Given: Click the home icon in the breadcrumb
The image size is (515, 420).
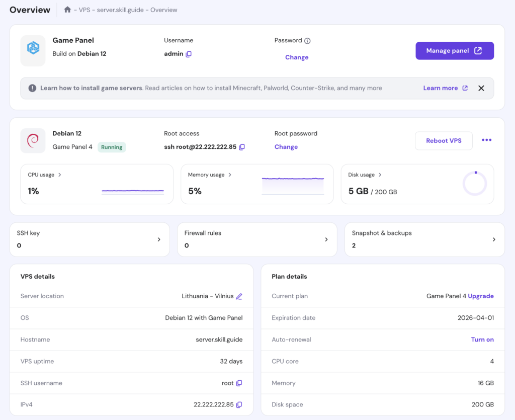Looking at the screenshot, I should click(x=67, y=9).
